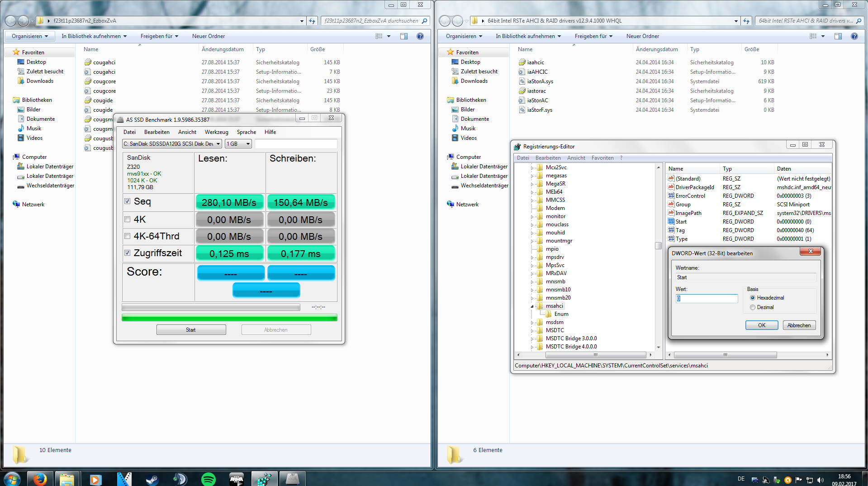Click the Start button in AS SSD Benchmark

pyautogui.click(x=191, y=330)
